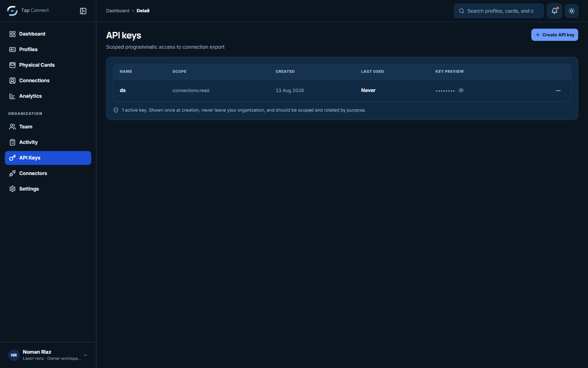Click the Created column header
This screenshot has height=368, width=588.
[285, 72]
